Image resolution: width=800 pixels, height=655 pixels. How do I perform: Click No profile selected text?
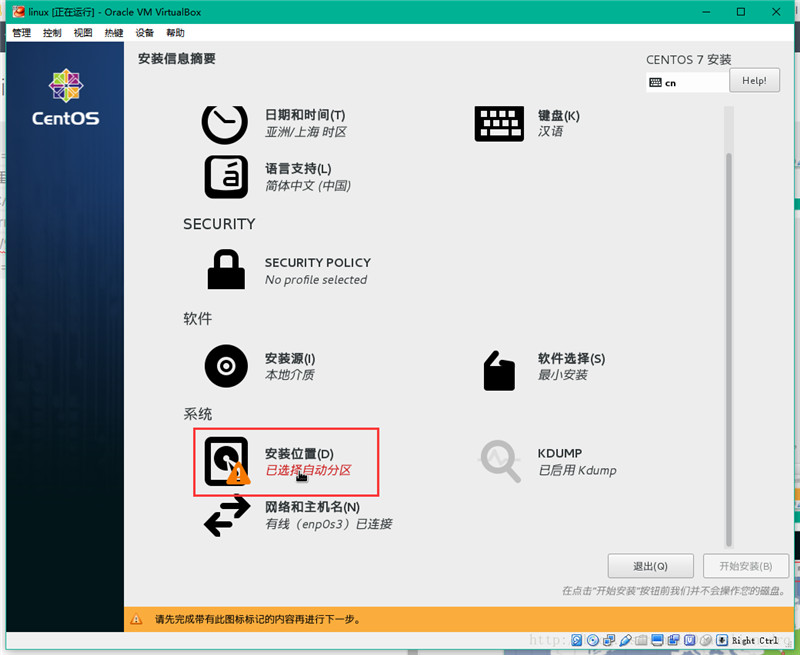[x=316, y=280]
